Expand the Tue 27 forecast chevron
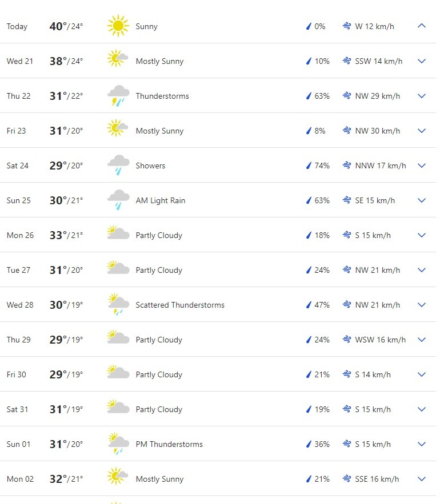The image size is (440, 504). 422,270
